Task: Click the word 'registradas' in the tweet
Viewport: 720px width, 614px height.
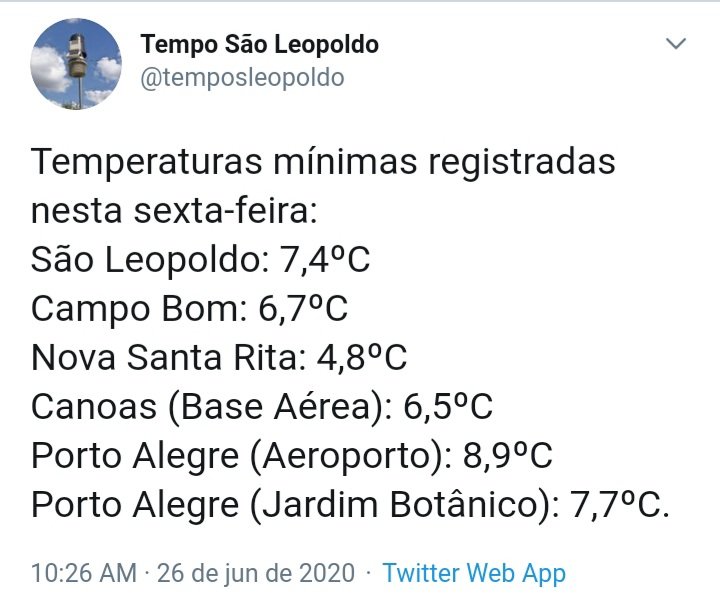Action: [522, 163]
